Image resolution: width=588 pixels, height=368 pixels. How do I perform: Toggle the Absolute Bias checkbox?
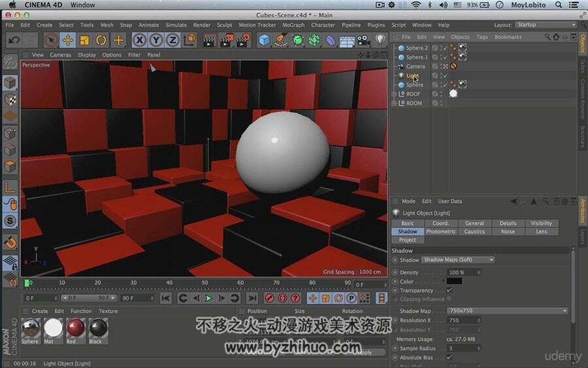(x=449, y=357)
